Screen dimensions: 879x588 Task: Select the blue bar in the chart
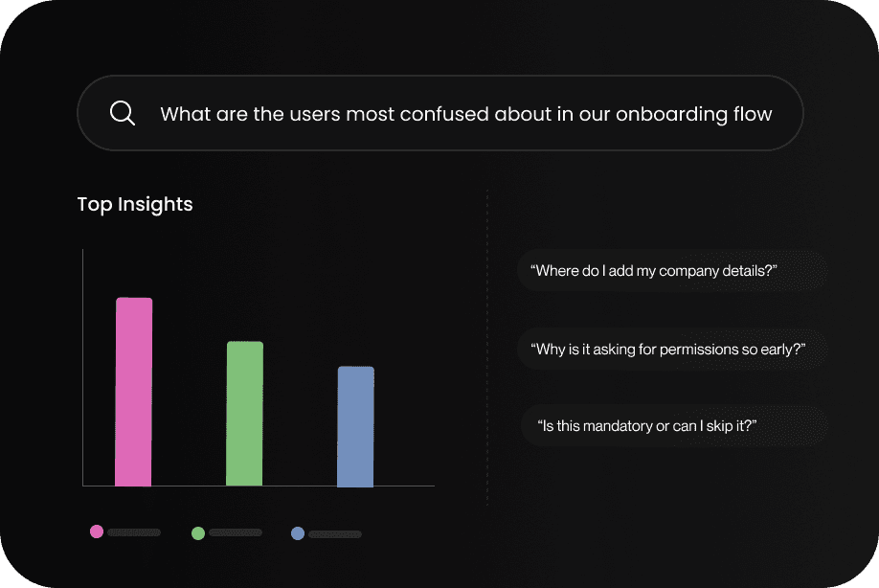point(354,425)
